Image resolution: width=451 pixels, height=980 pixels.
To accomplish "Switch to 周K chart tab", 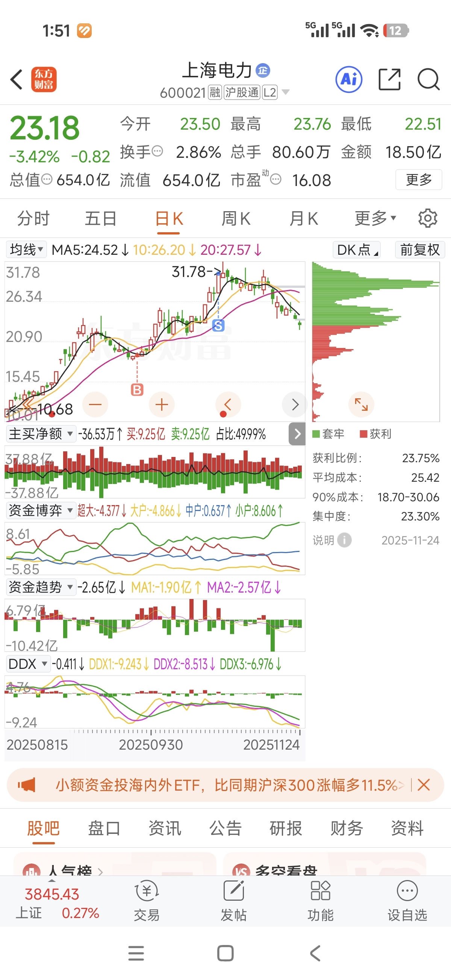I will click(236, 218).
